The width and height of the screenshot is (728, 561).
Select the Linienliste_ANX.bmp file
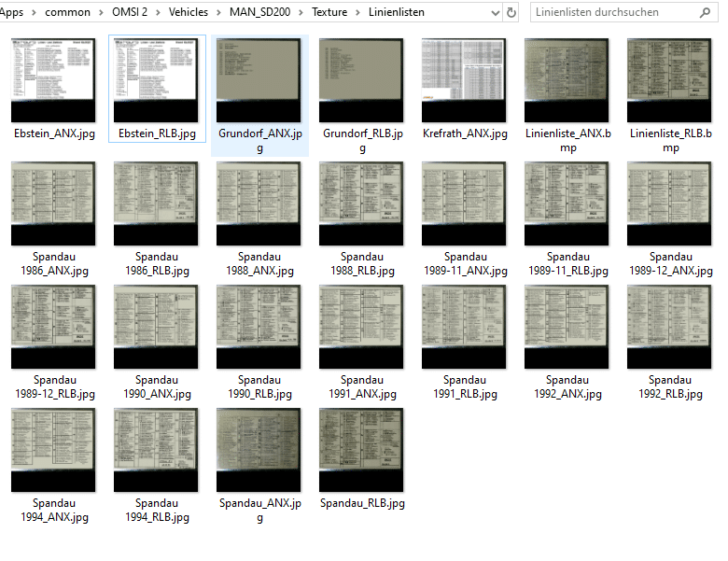click(567, 80)
